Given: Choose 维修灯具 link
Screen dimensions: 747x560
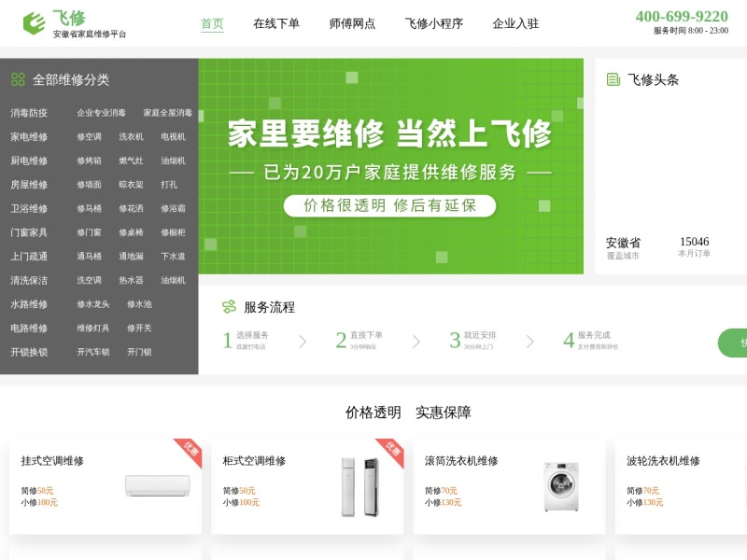Looking at the screenshot, I should 93,329.
